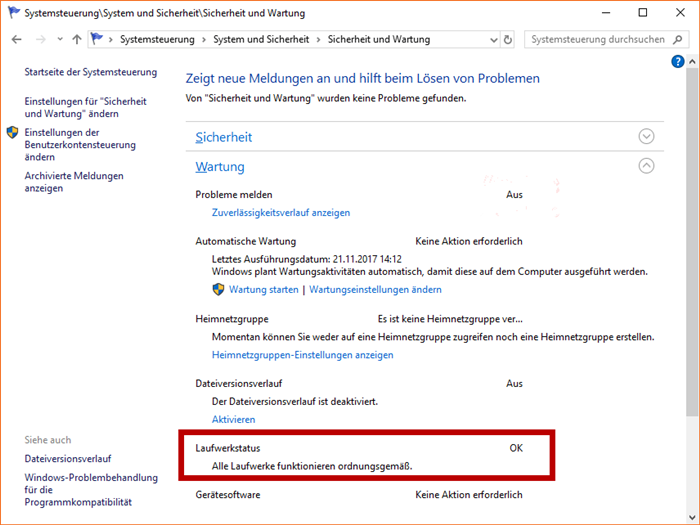Click the Heimnetzgruppe label
Image resolution: width=700 pixels, height=525 pixels.
click(232, 319)
